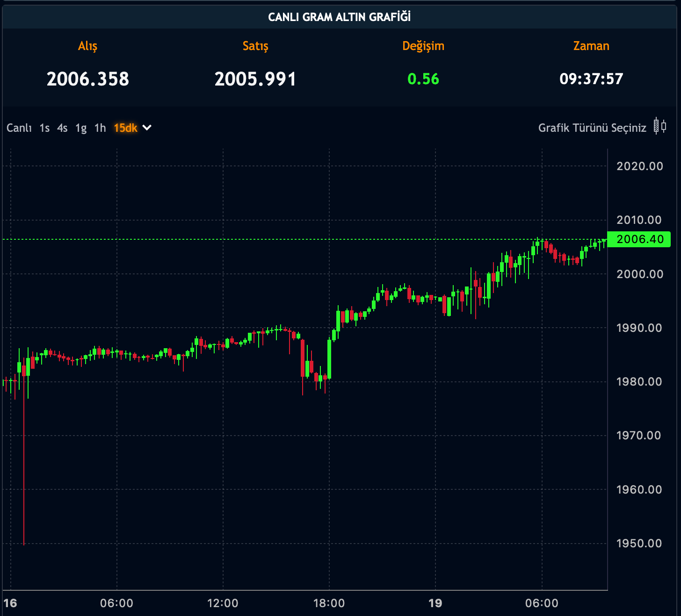Click the 12:00 time axis label
Viewport: 681px width, 616px height.
coord(223,603)
